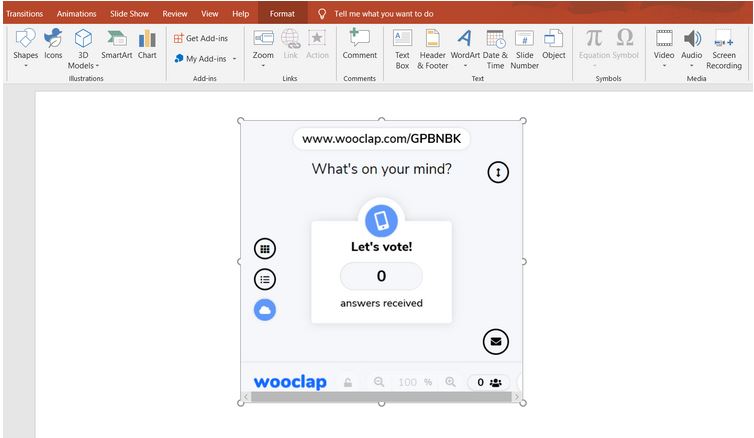The image size is (754, 438).
Task: Click the horizontal scrollbar of the add-in
Action: pyautogui.click(x=381, y=397)
